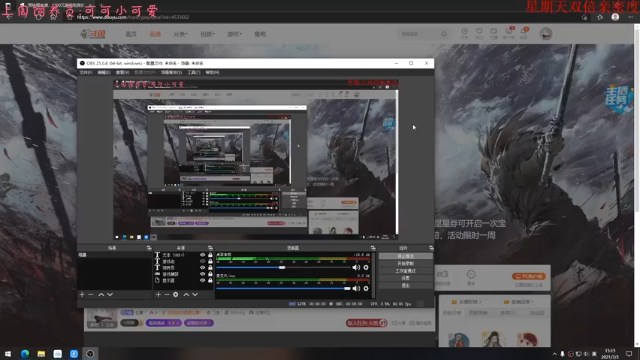Go to 鱼吧 in Douyu navigation

[260, 34]
